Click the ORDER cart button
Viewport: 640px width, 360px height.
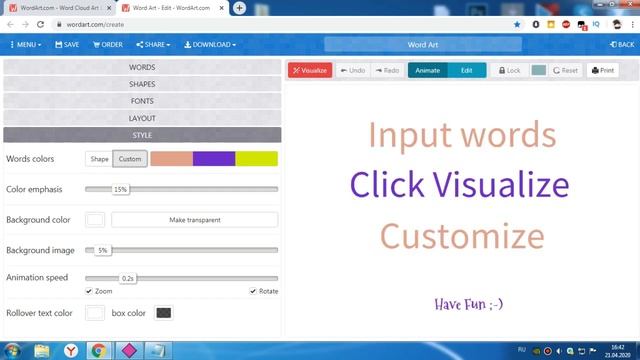point(108,44)
